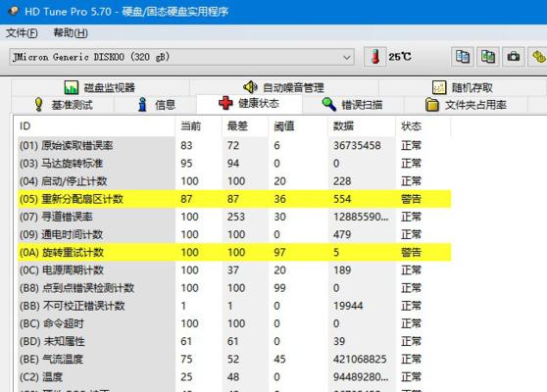The image size is (547, 392).
Task: Switch to the 信息 tab
Action: click(x=156, y=104)
